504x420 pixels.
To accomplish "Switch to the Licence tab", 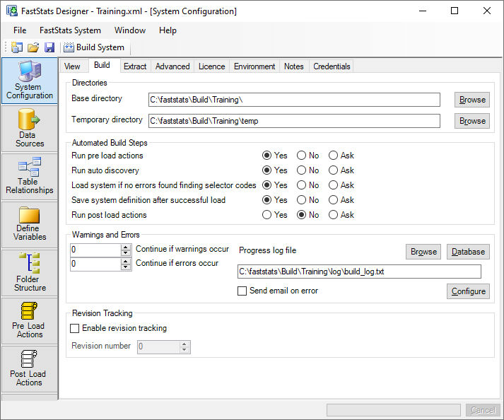I will 211,66.
